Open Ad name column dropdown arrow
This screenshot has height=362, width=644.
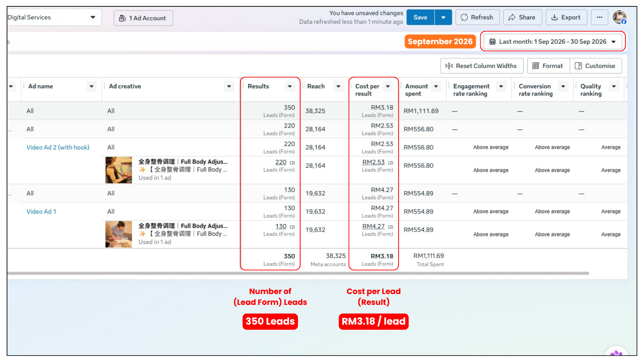pos(92,86)
